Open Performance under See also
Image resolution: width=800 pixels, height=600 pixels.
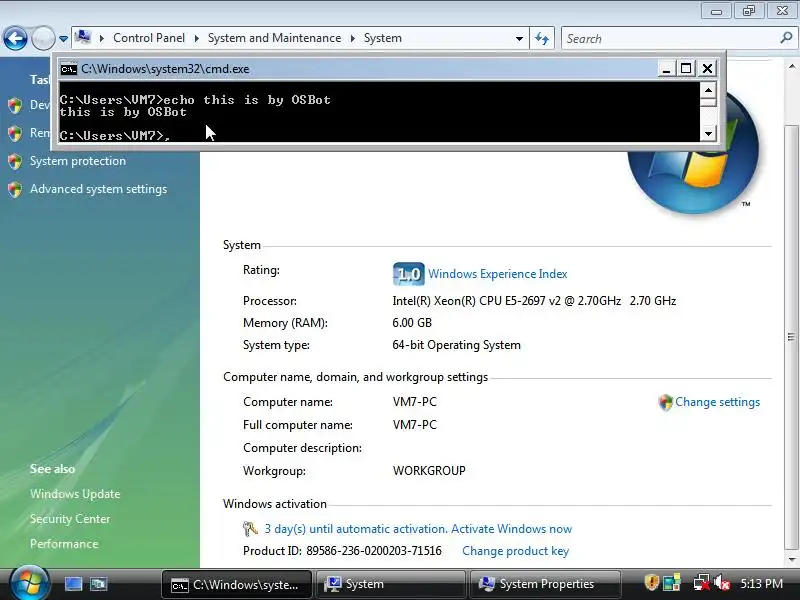(x=64, y=544)
